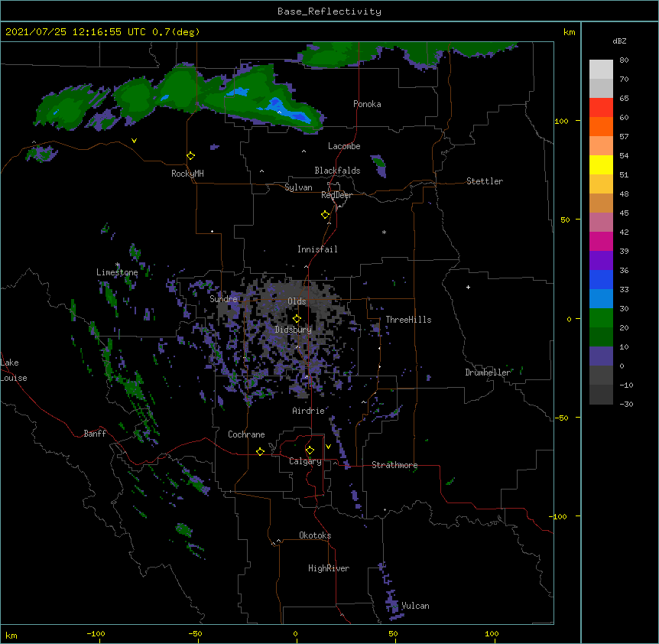This screenshot has height=644, width=659.
Task: Select the Vulcan label
Action: 415,606
